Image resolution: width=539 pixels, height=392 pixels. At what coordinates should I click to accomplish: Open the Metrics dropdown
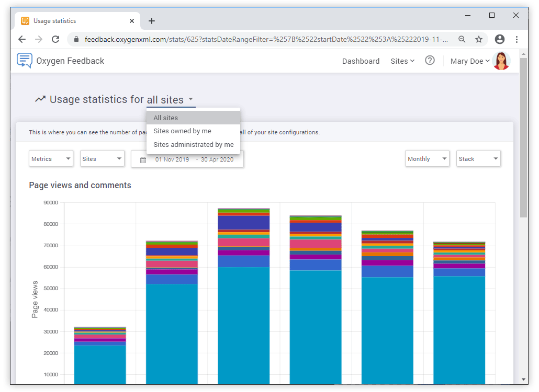[51, 158]
